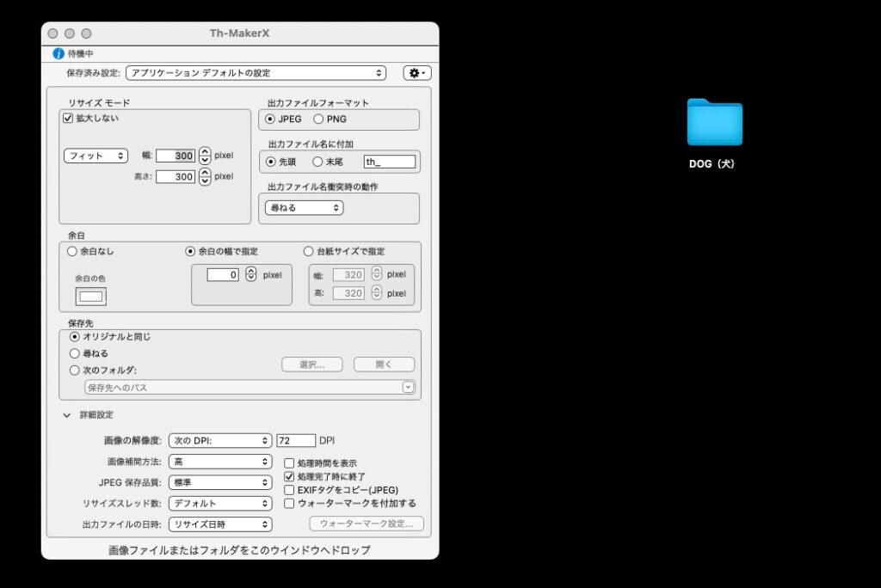Select 末尾 radio for filename suffix
This screenshot has height=588, width=881.
point(317,162)
